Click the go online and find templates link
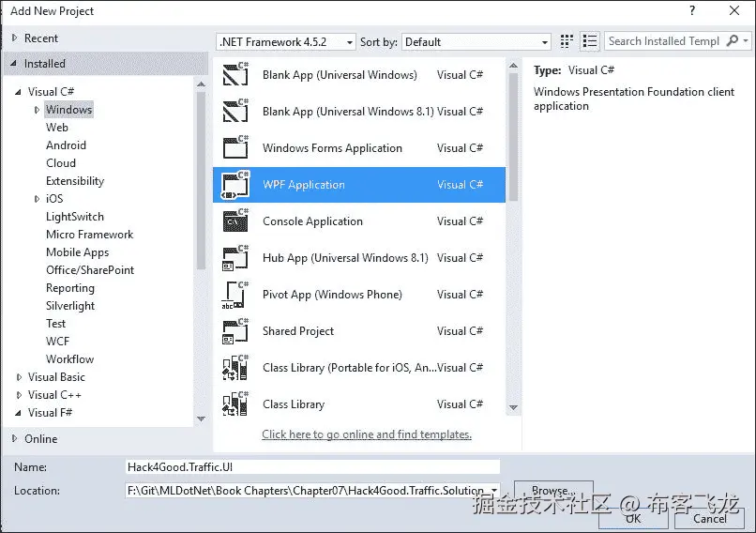This screenshot has width=756, height=533. click(x=367, y=434)
